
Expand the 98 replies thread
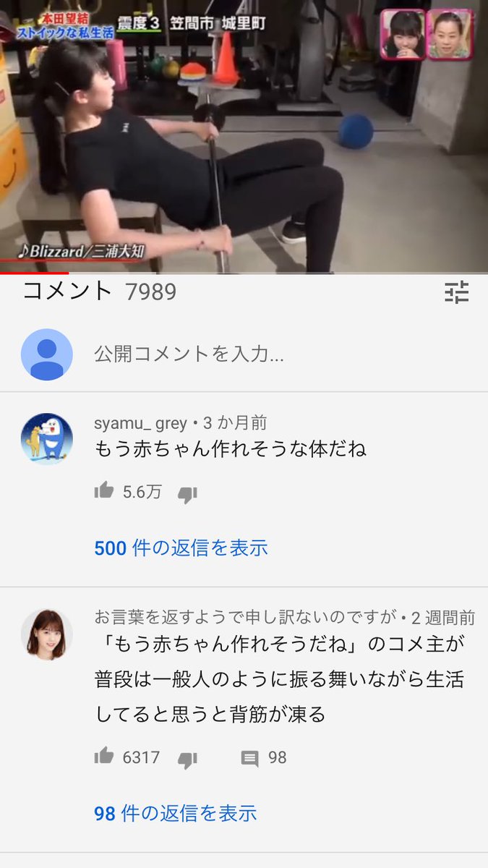176,813
